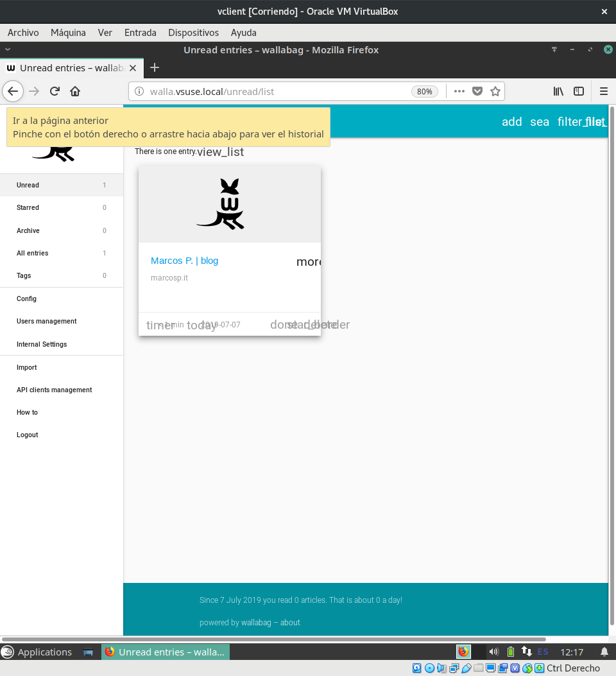Open the How to page
616x676 pixels.
[62, 412]
